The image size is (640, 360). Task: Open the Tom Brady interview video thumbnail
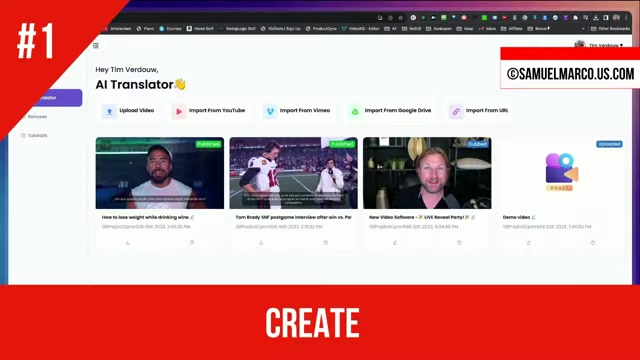click(293, 173)
